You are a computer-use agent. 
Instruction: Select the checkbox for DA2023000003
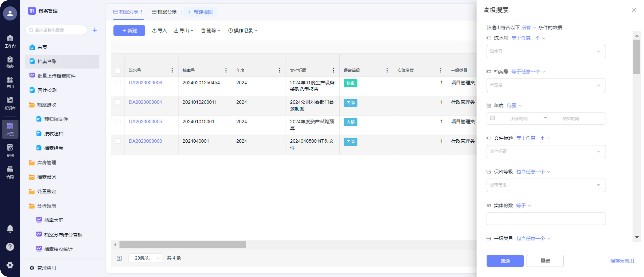tap(118, 141)
